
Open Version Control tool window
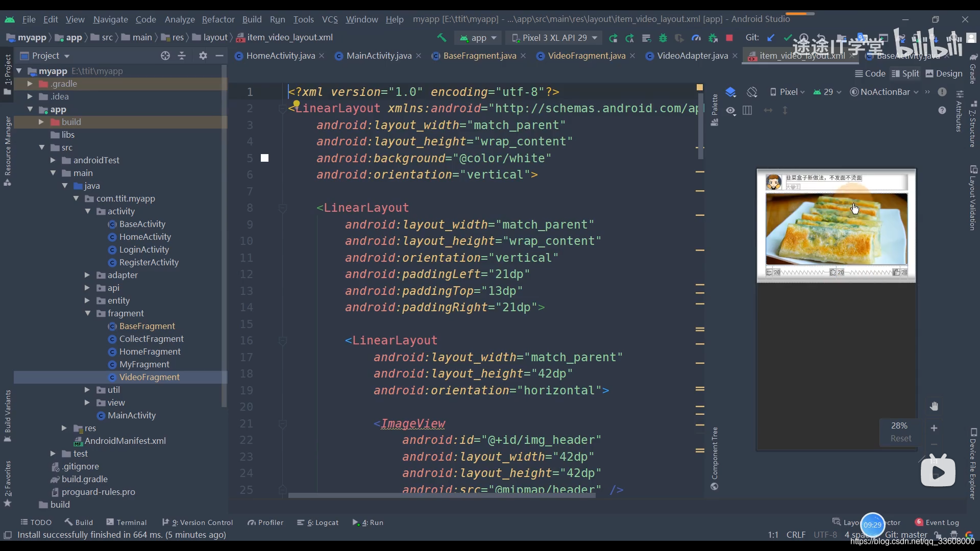(198, 522)
